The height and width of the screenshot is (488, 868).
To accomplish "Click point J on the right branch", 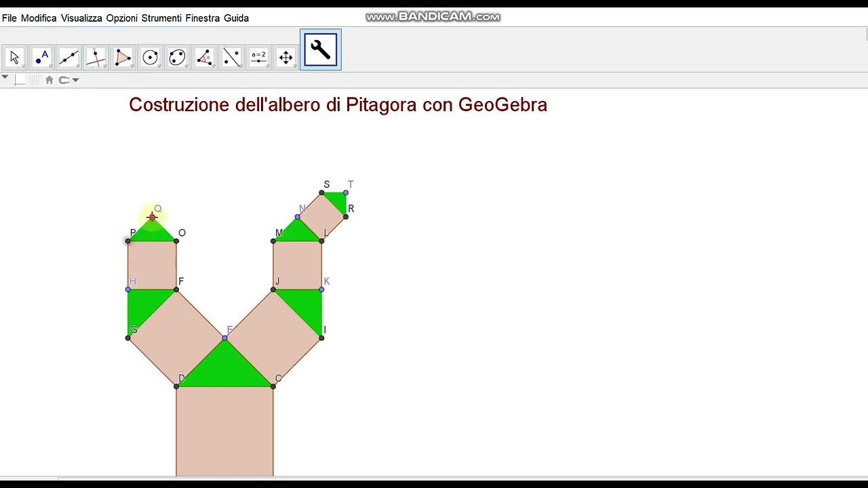I will click(273, 289).
